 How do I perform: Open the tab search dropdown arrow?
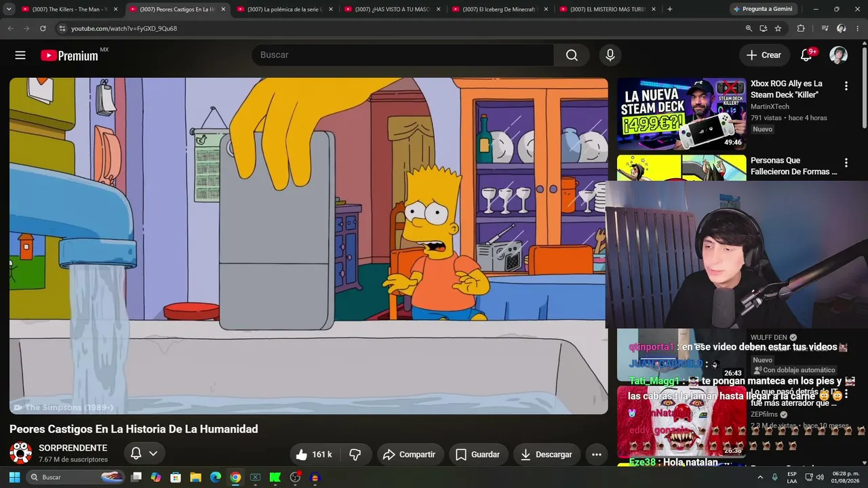coord(9,9)
